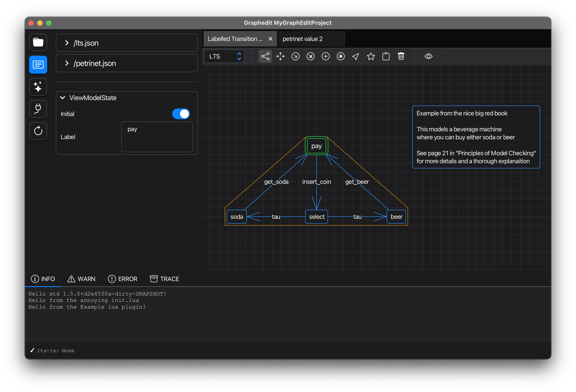Screen dimensions: 576x392
Task: Click the share/graph nodes toolbar icon
Action: click(x=265, y=56)
